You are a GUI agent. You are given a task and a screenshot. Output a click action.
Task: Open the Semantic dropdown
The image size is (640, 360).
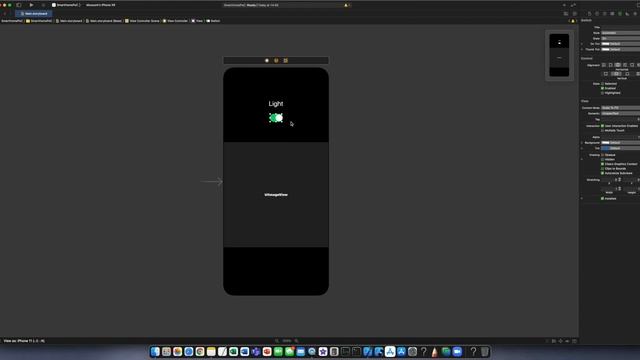620,113
